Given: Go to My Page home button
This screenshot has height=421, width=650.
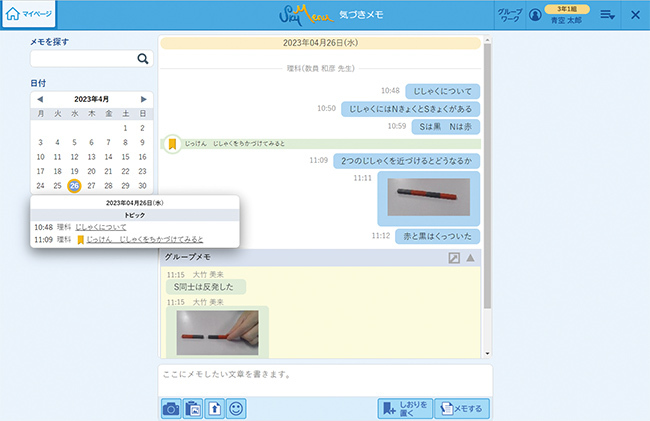Looking at the screenshot, I should pyautogui.click(x=29, y=14).
